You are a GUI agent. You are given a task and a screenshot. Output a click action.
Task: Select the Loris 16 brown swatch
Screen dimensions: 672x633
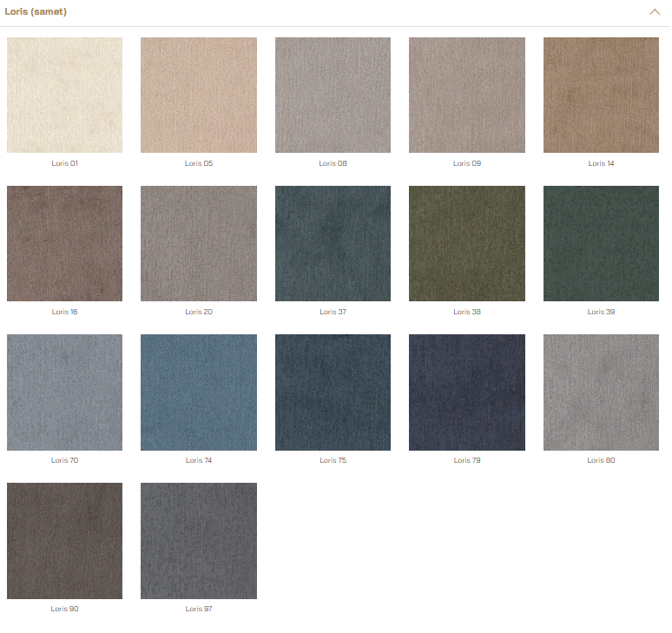pos(65,243)
